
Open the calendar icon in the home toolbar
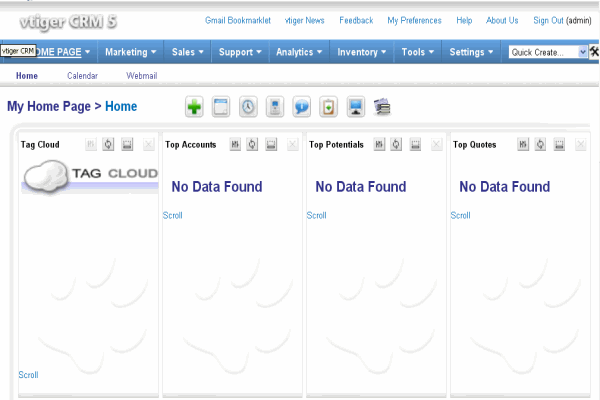point(221,107)
